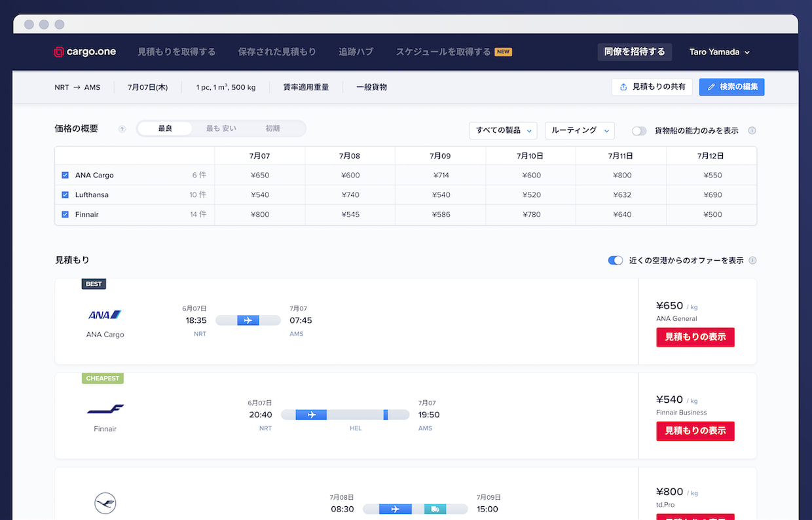Open スケジュールを取得する nav item
The width and height of the screenshot is (812, 520).
click(443, 52)
